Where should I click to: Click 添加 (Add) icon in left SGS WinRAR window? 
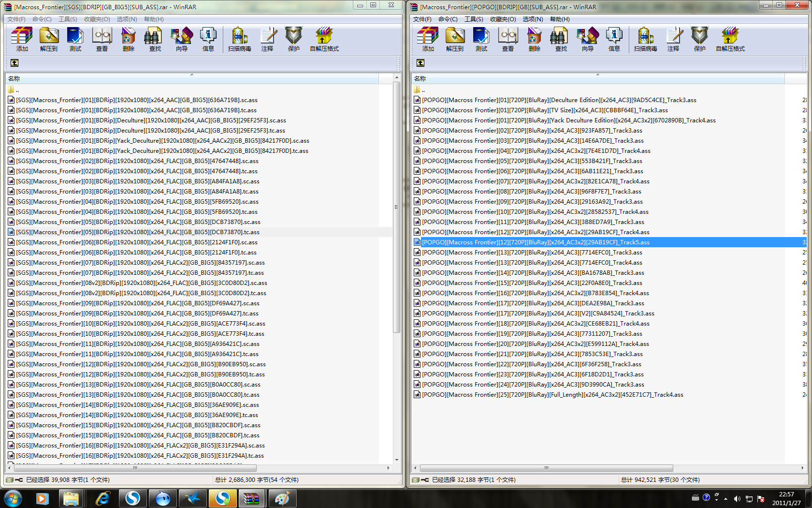click(22, 39)
